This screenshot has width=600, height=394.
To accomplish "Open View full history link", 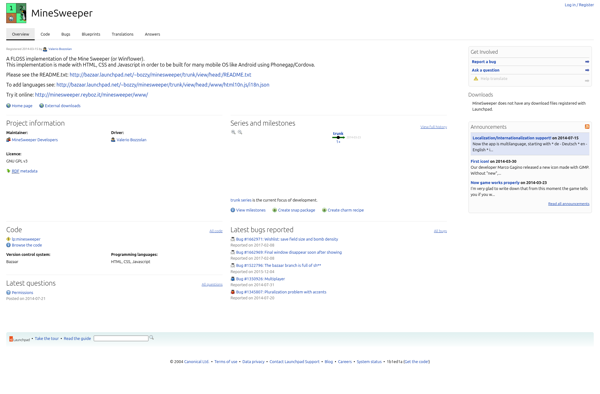I will (434, 127).
